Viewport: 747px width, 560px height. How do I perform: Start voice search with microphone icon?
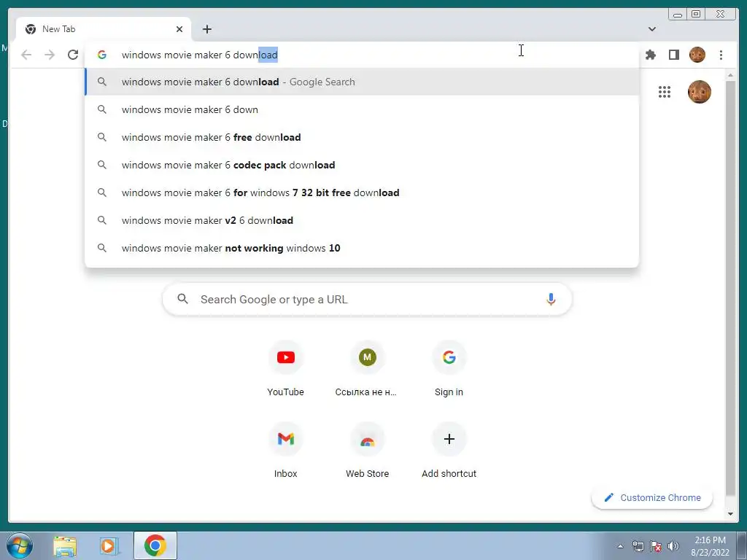551,300
